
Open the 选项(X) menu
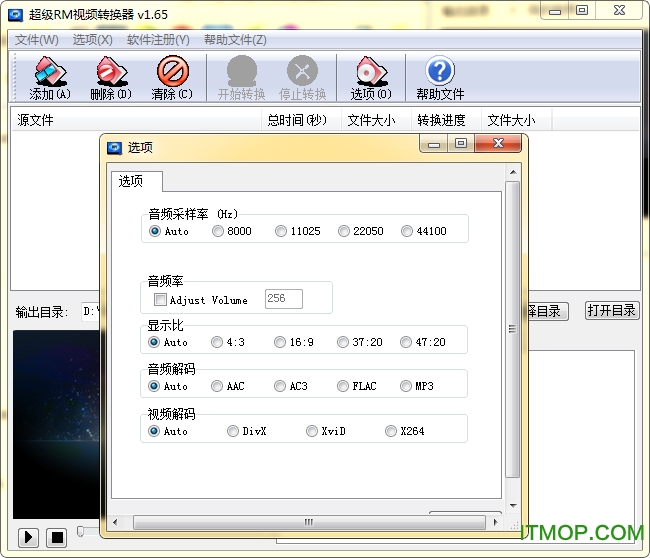[92, 40]
